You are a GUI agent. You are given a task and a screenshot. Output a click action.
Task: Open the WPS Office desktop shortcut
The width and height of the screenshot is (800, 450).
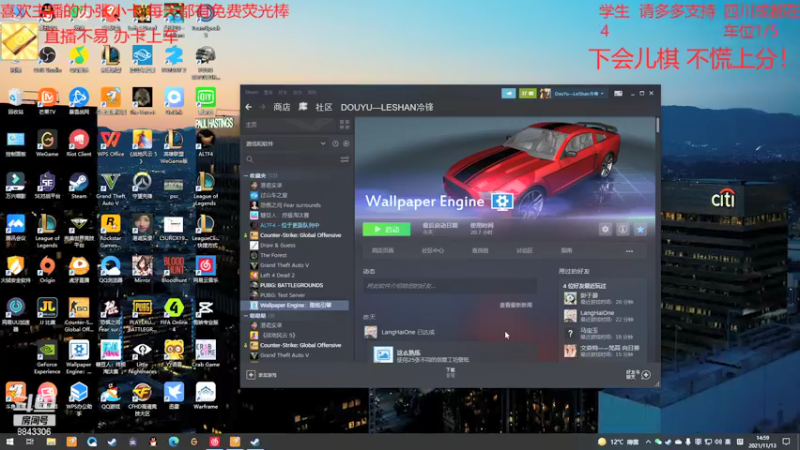tap(110, 144)
